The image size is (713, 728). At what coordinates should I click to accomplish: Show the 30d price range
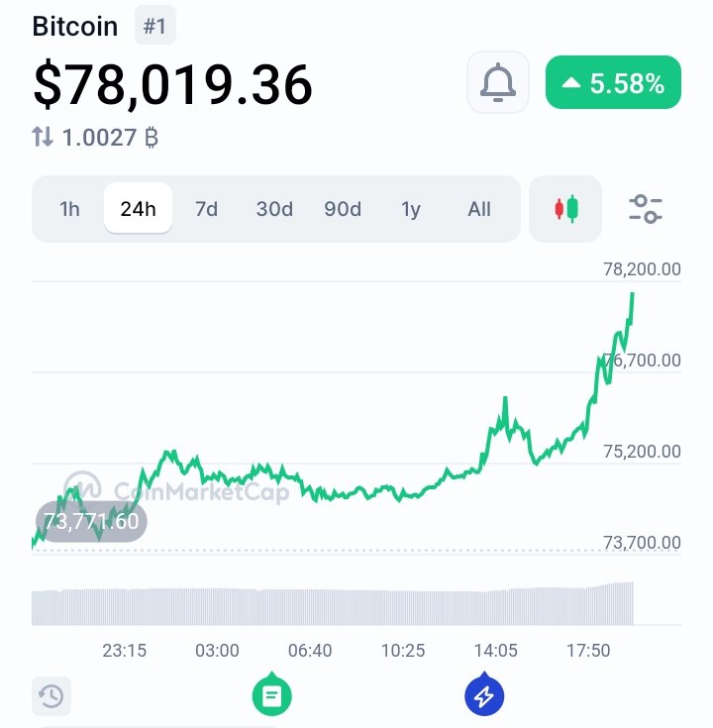coord(274,209)
